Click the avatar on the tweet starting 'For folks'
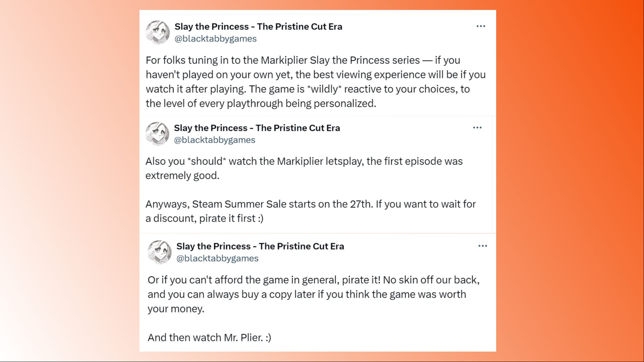Image resolution: width=644 pixels, height=362 pixels. [158, 32]
